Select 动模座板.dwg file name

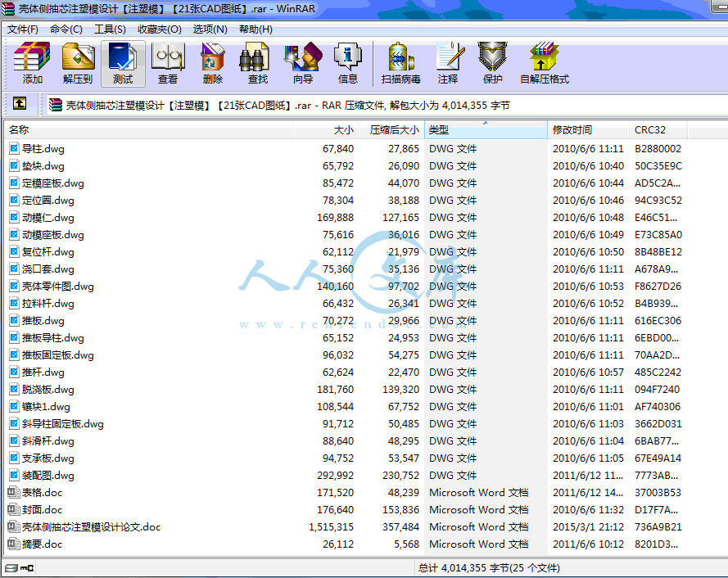(x=53, y=234)
